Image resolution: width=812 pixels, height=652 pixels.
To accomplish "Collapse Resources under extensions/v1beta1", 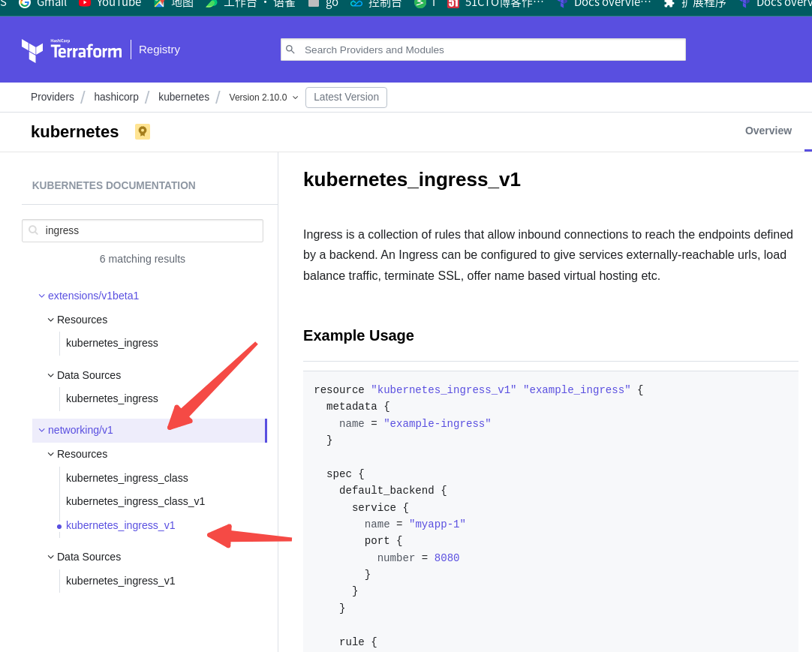I will coord(78,320).
